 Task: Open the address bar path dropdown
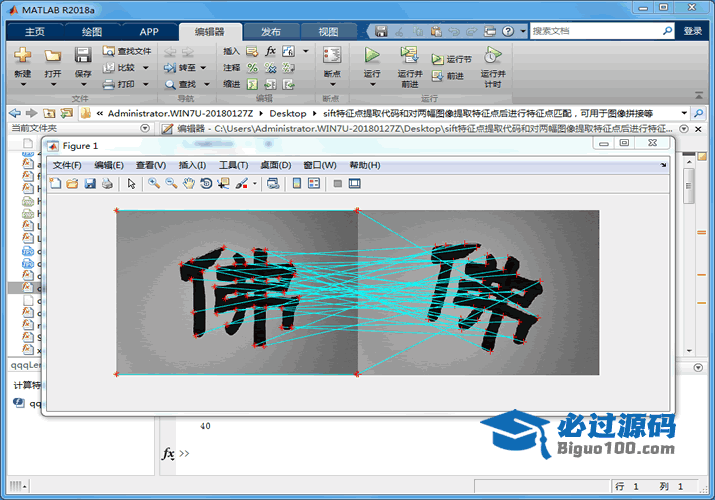coord(684,113)
